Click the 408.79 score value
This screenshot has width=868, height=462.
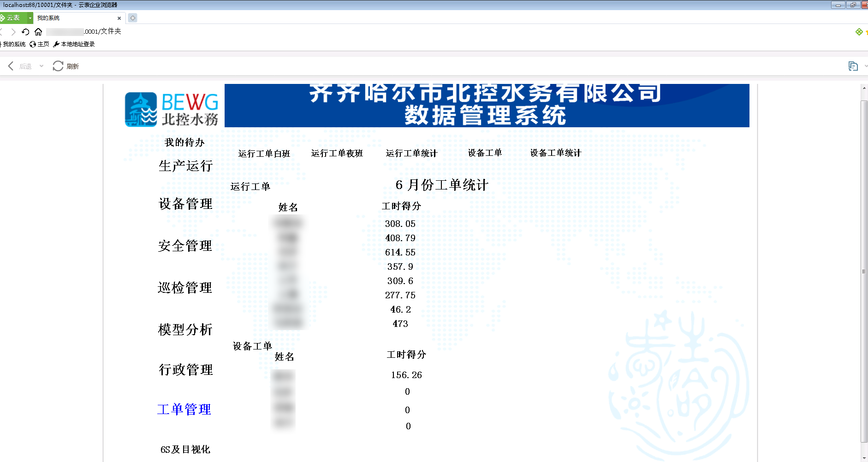pos(400,238)
